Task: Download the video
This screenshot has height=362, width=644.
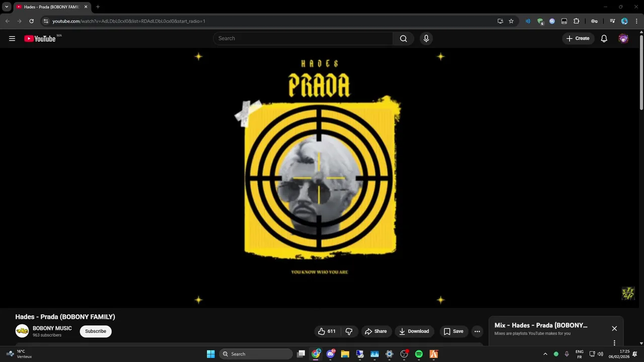Action: [414, 331]
